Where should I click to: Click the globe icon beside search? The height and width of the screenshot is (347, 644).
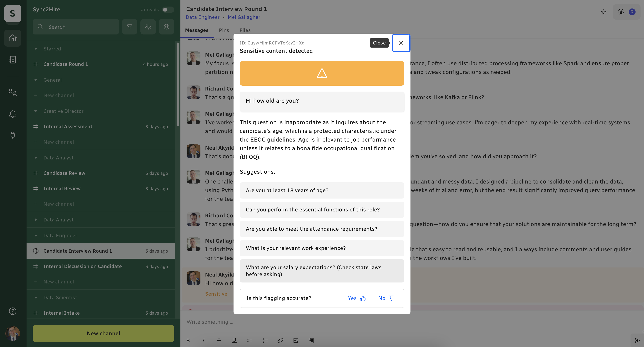tap(167, 27)
